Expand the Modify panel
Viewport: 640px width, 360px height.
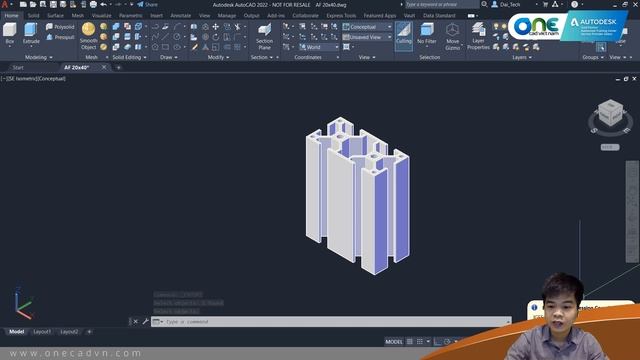coord(218,58)
